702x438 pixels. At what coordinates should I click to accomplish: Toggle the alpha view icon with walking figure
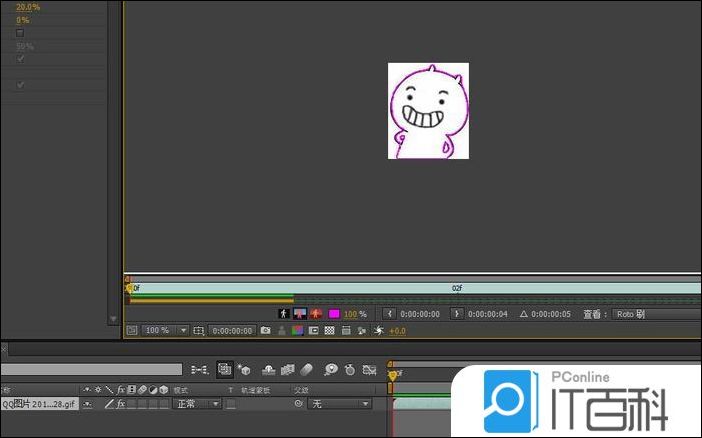click(x=282, y=314)
